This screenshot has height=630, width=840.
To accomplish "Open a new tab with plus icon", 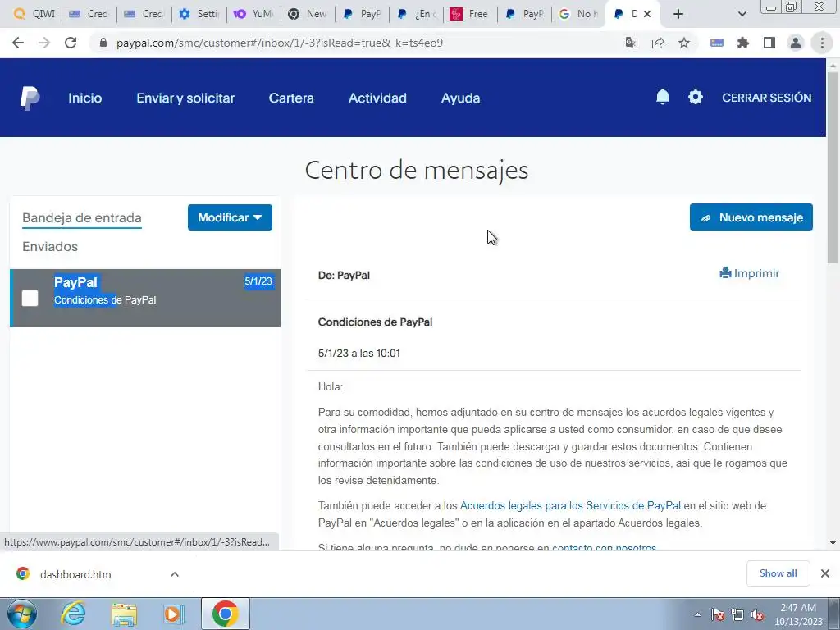I will [x=678, y=14].
